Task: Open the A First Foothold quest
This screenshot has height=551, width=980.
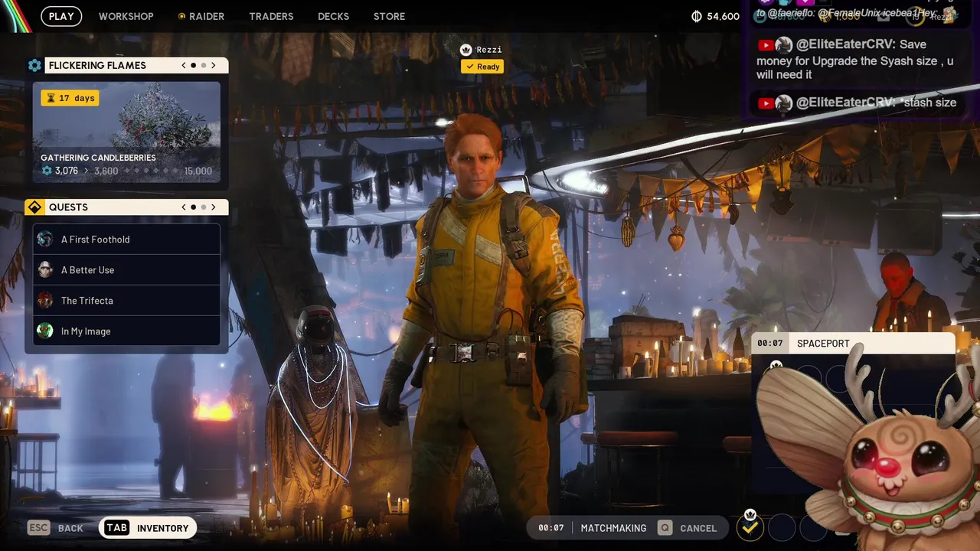Action: tap(126, 240)
